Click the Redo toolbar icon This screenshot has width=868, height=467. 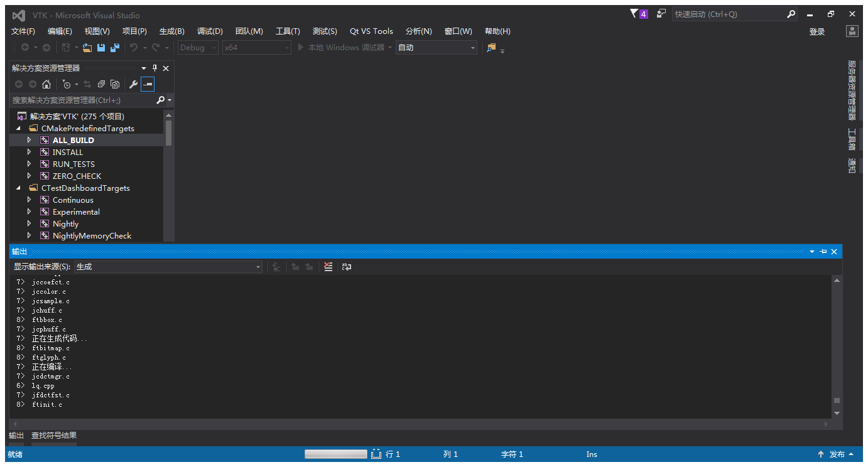point(156,47)
